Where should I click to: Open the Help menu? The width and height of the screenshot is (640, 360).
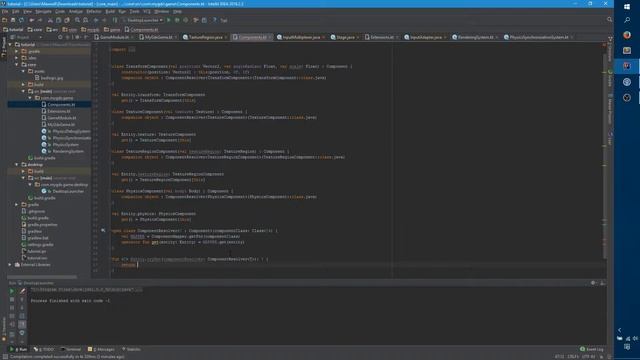point(177,11)
